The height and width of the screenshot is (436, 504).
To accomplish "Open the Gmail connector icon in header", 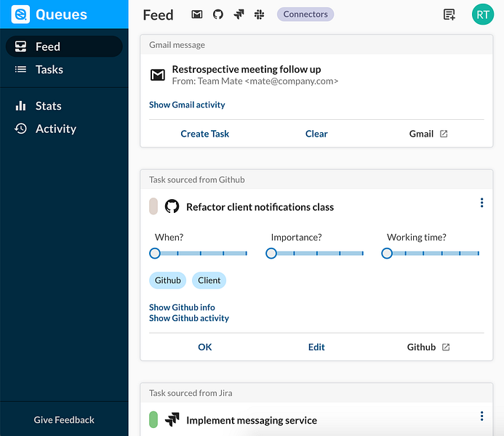I will click(196, 14).
